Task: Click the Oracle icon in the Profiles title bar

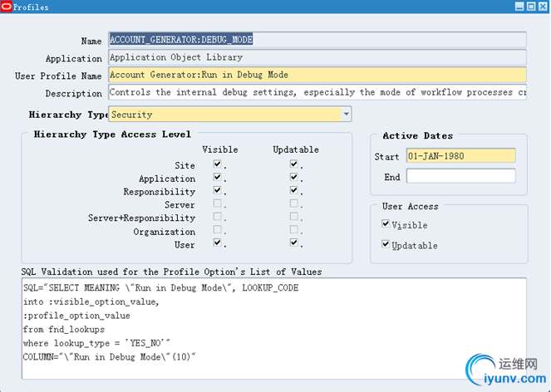Action: point(7,7)
